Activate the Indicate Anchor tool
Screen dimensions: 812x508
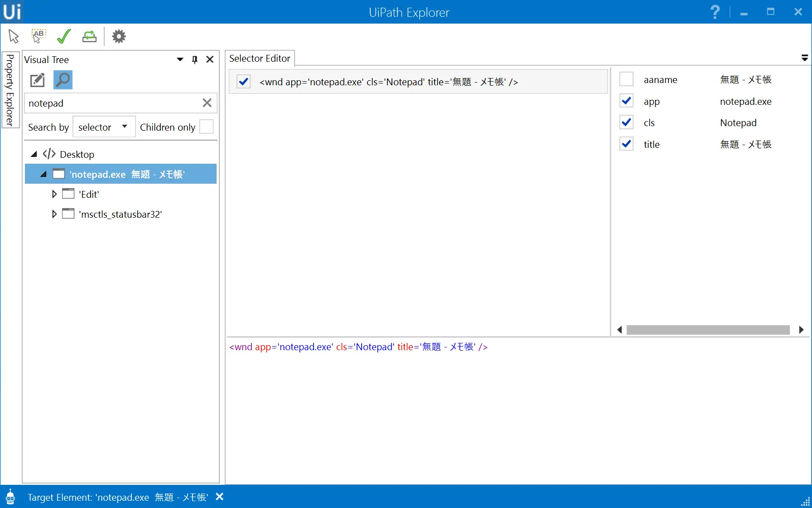click(39, 36)
